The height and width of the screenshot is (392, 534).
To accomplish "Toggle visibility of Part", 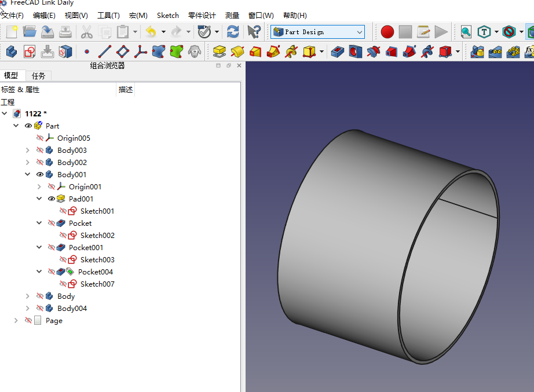I will [x=28, y=126].
